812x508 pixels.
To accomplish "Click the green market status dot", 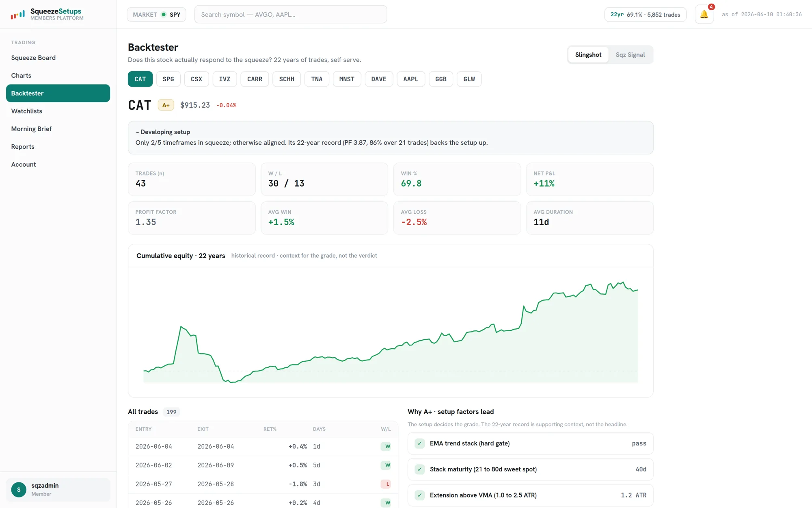I will (x=164, y=15).
